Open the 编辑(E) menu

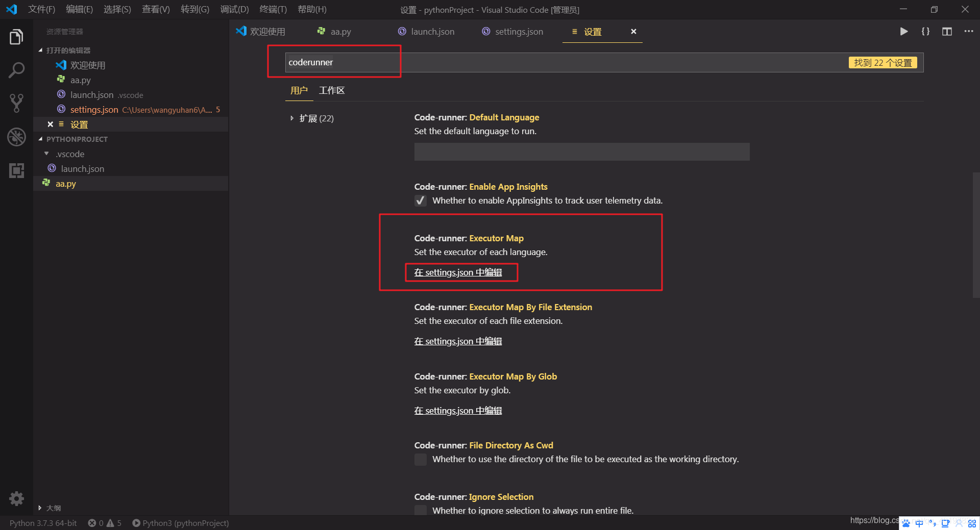79,9
